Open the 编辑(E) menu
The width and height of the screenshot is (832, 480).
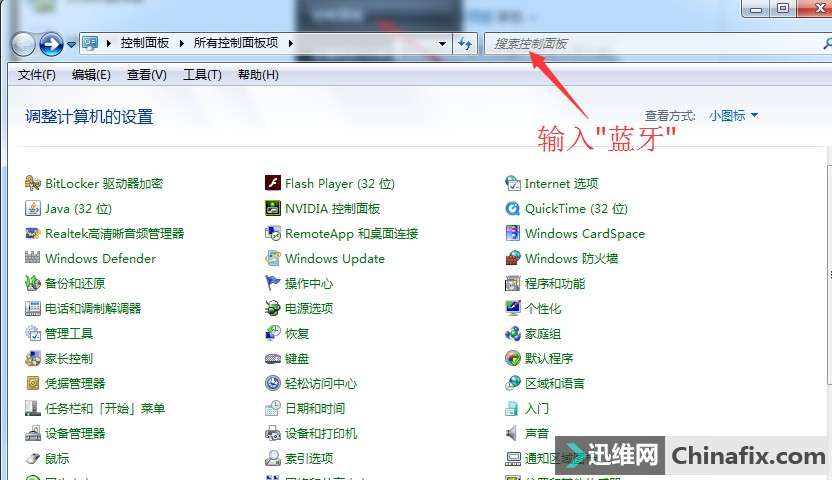[x=91, y=75]
